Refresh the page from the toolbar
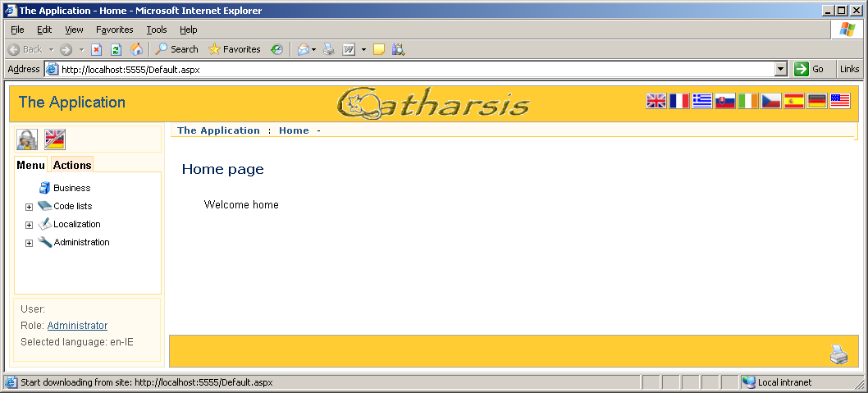The width and height of the screenshot is (868, 393). tap(116, 49)
